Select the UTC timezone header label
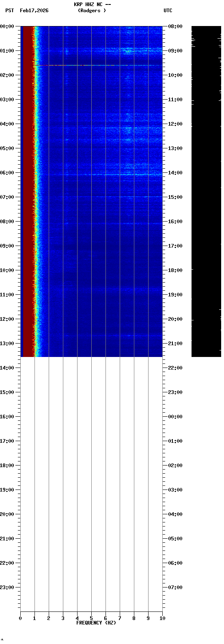The width and height of the screenshot is (224, 644). point(168,11)
